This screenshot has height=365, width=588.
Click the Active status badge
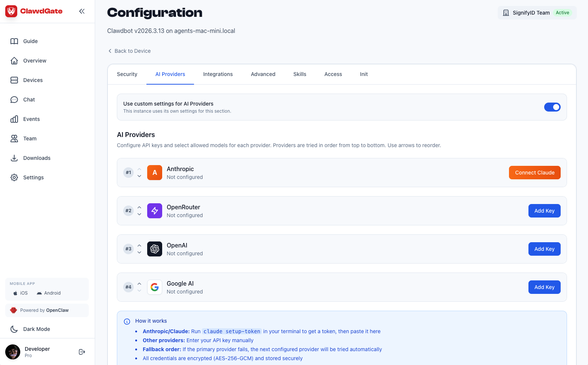point(562,13)
